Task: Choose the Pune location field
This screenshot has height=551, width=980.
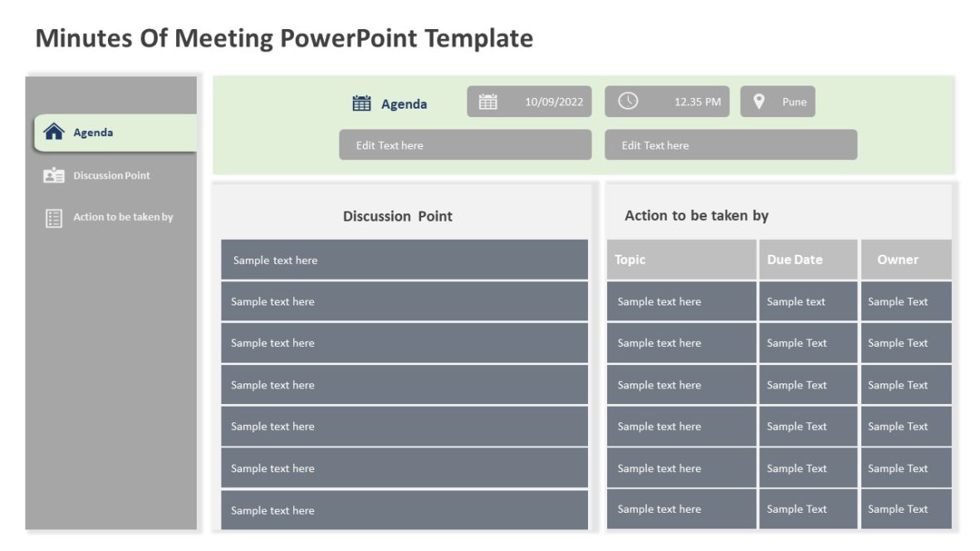Action: pos(791,102)
